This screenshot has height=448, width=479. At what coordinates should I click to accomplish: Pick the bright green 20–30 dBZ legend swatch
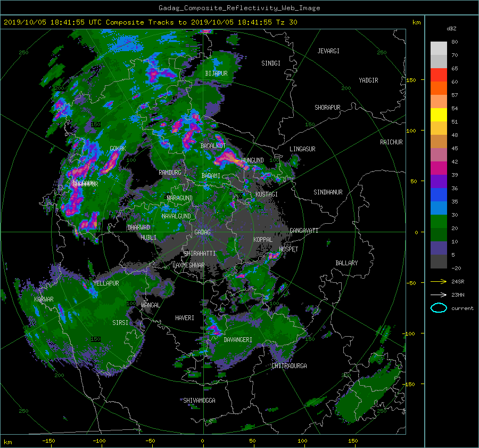(439, 222)
